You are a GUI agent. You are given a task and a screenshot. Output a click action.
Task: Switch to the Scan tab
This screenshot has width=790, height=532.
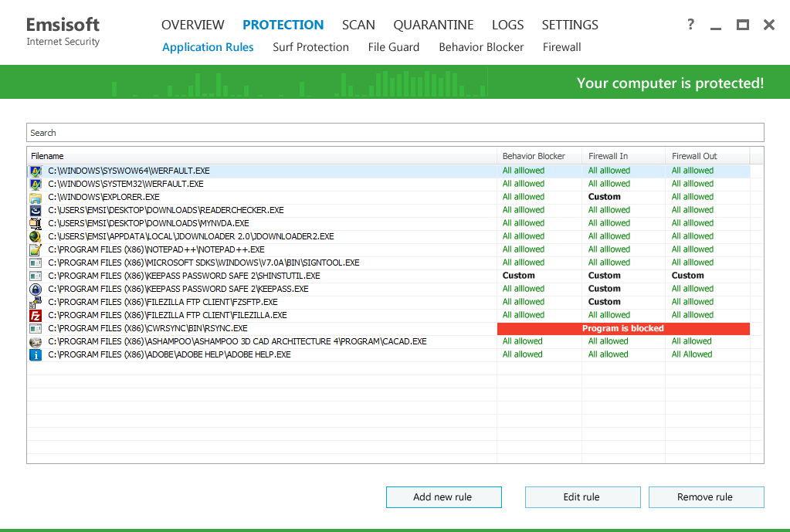tap(358, 24)
